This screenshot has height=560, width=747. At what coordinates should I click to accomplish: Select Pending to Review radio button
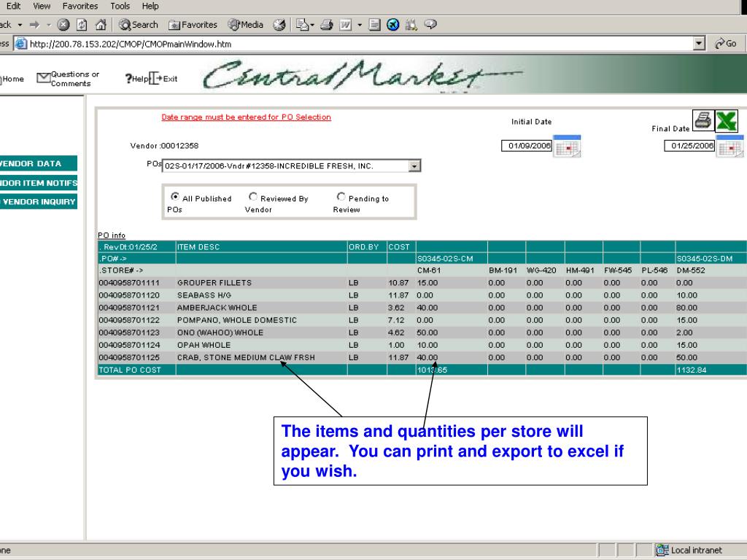pos(341,197)
